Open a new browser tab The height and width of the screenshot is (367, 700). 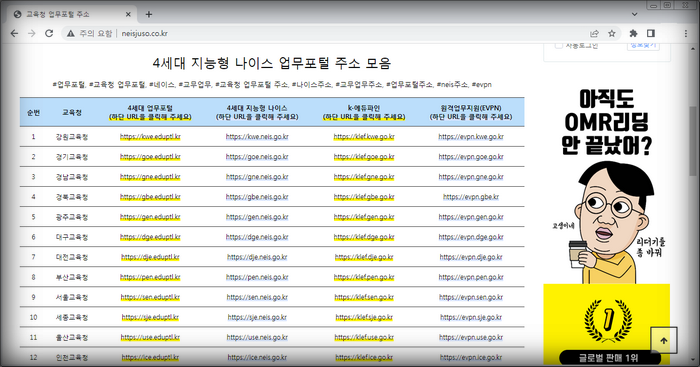[x=149, y=14]
